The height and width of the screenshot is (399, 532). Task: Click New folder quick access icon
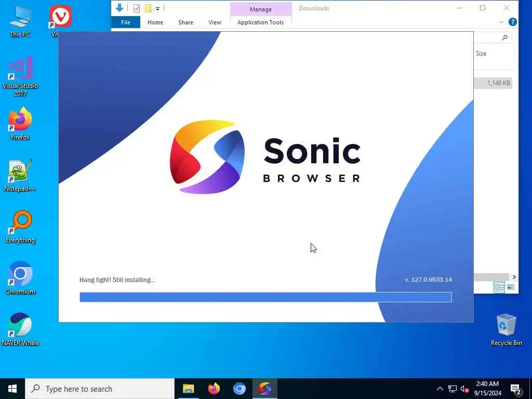pos(148,8)
